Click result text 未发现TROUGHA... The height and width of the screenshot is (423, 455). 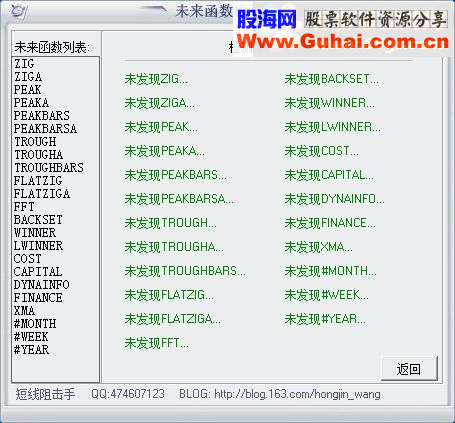(174, 247)
